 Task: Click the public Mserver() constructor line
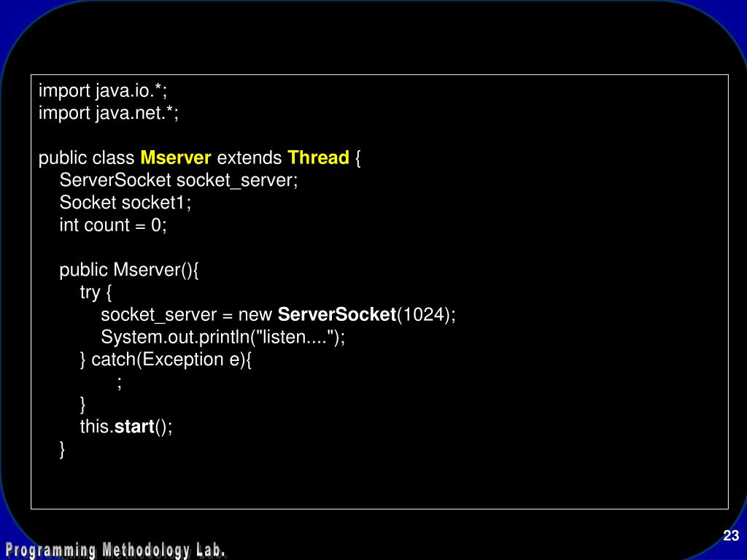tap(129, 270)
